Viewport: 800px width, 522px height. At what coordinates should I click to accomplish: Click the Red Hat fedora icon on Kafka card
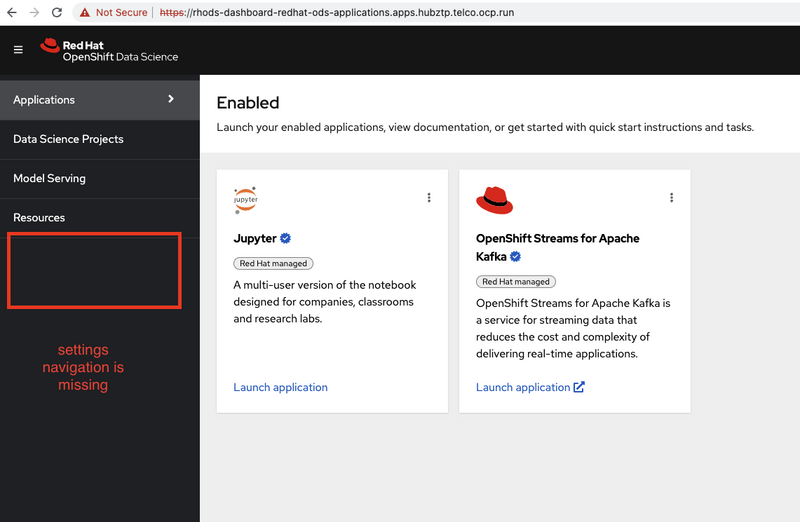tap(494, 200)
